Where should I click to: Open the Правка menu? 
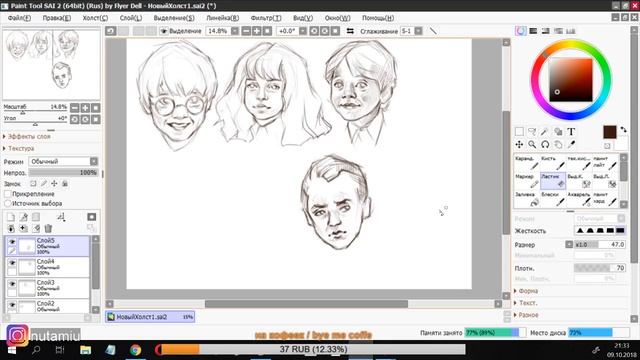[x=56, y=18]
